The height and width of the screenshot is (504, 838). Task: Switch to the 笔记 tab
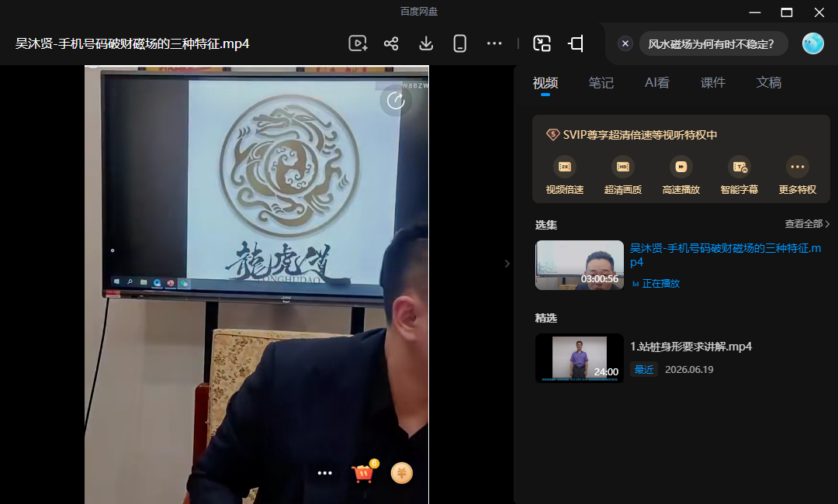[x=601, y=83]
